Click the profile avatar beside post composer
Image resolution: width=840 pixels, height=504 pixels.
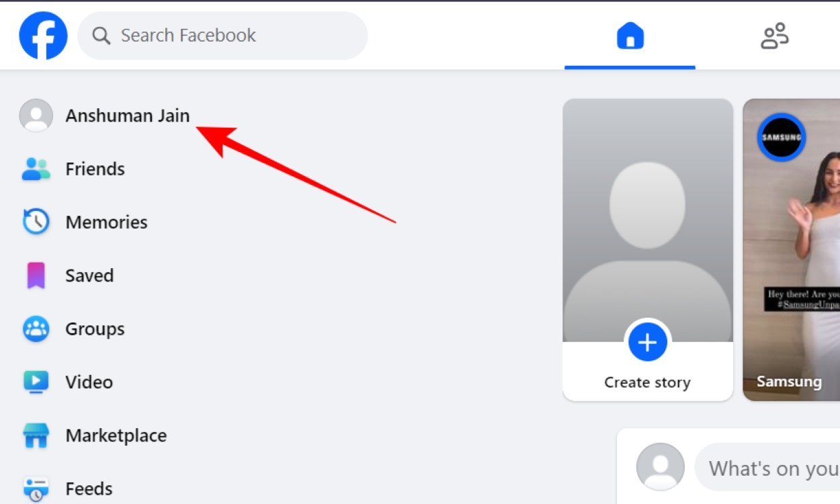[660, 467]
